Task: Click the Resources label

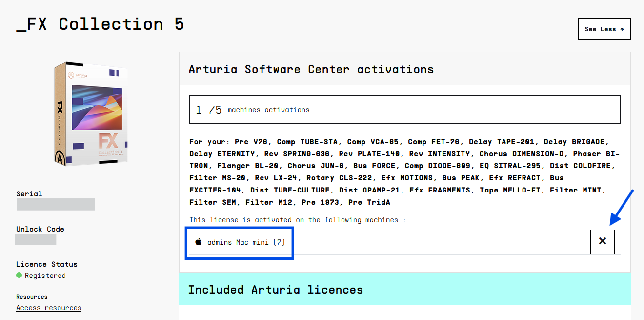Action: pyautogui.click(x=32, y=297)
